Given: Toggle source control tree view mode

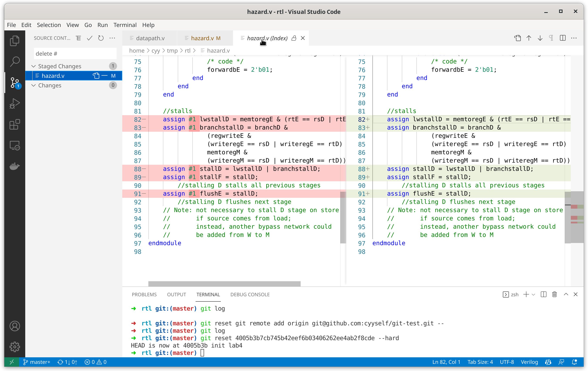Looking at the screenshot, I should (x=78, y=38).
